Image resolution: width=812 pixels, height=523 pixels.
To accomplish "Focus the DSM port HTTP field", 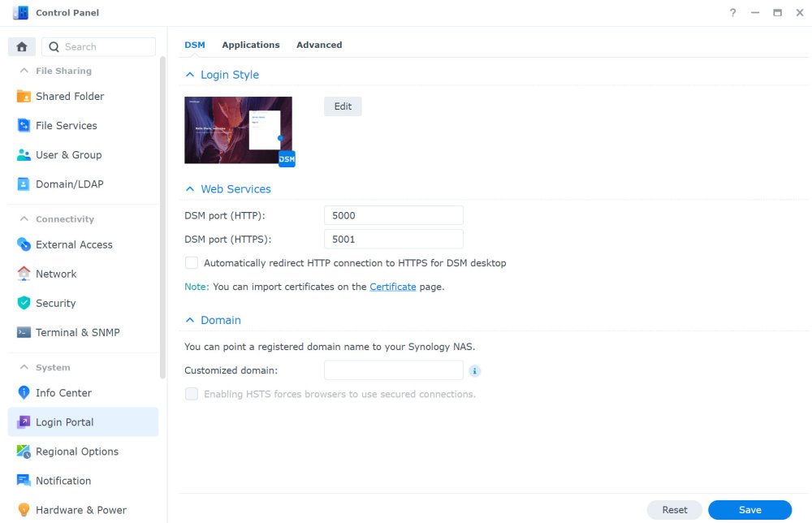I will [394, 215].
